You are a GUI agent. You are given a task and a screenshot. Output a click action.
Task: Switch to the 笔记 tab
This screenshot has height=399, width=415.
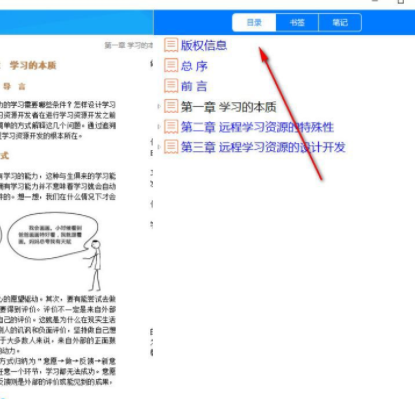pos(340,23)
